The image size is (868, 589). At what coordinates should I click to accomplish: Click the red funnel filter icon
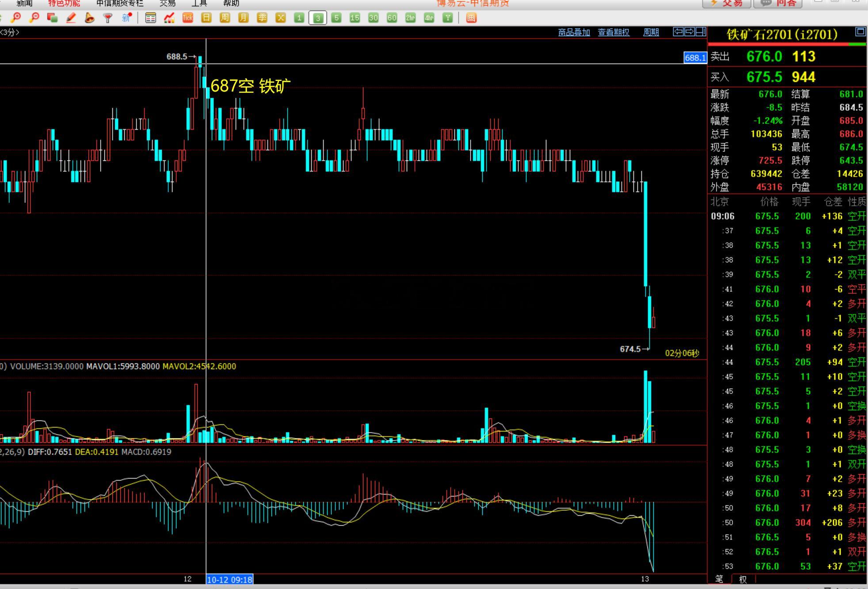pyautogui.click(x=107, y=18)
